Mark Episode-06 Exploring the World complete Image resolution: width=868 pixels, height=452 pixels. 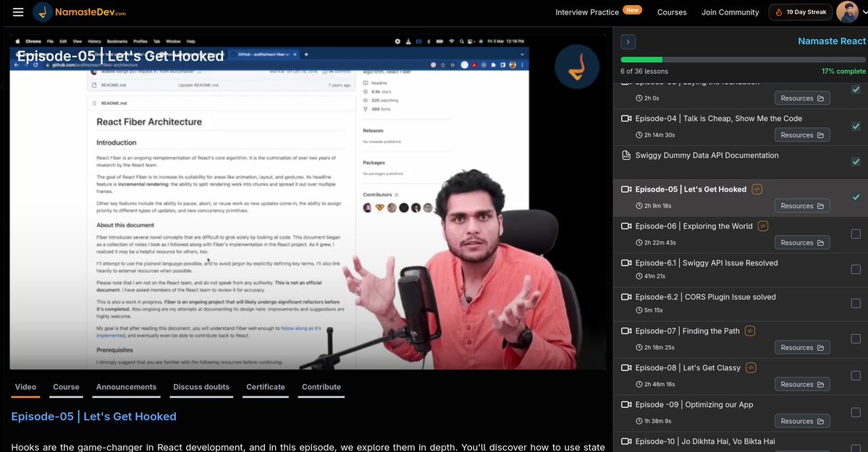(856, 234)
